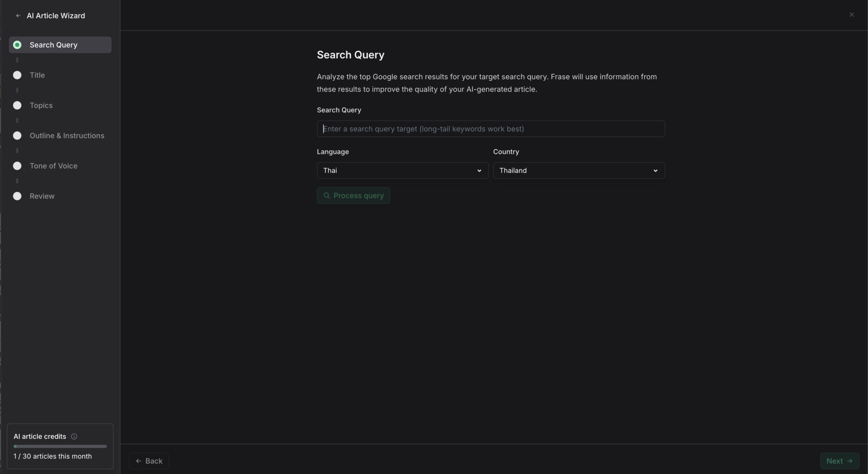Screen dimensions: 868x474
Task: Click the AI article credits progress bar
Action: 60,446
